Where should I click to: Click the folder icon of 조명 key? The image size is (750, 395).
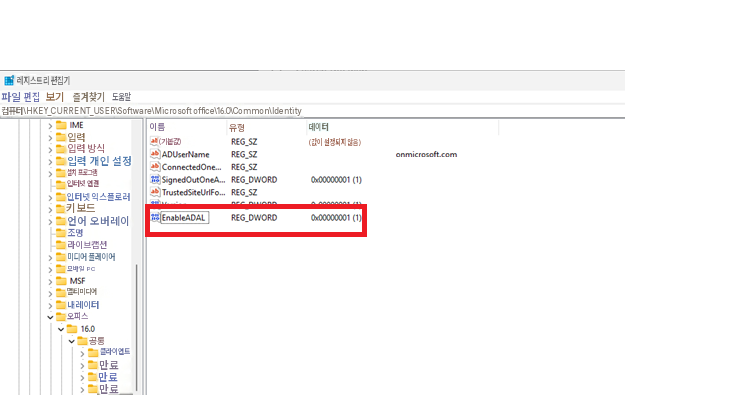coord(61,233)
